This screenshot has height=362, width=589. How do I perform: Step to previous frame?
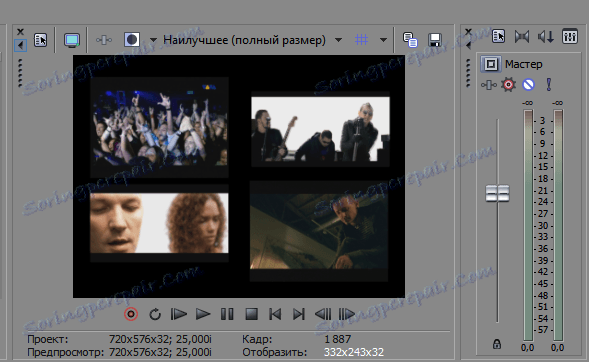point(323,314)
